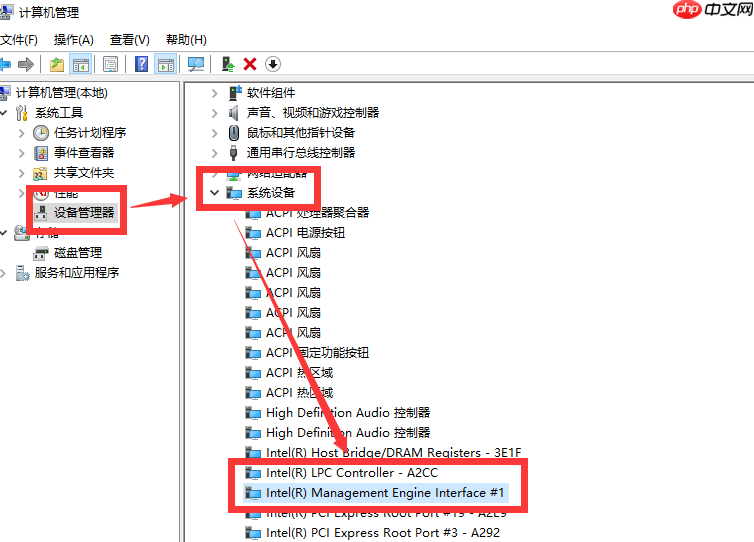Select Intel(R) PCI Express Root Port #3 - A292
The image size is (754, 542).
click(x=383, y=533)
